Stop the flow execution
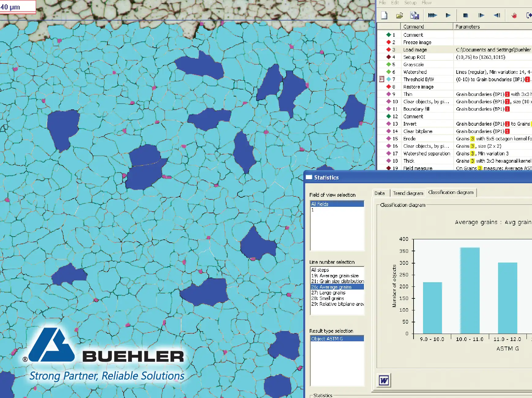532x398 pixels. click(x=465, y=15)
